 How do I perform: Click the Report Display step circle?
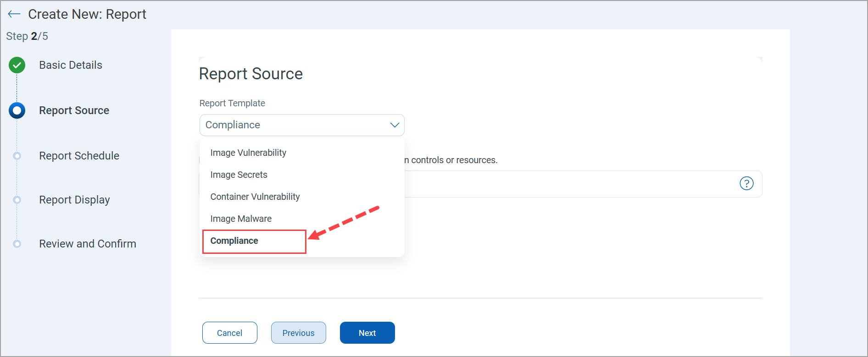[x=17, y=200]
